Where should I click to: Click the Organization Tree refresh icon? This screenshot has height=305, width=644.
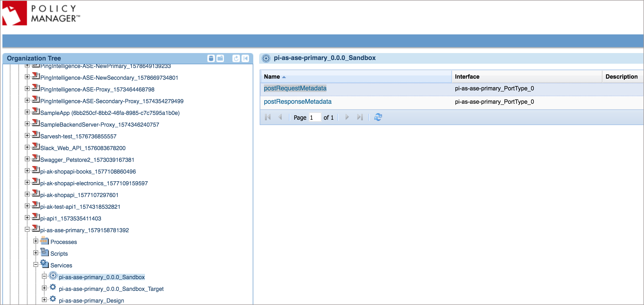236,58
